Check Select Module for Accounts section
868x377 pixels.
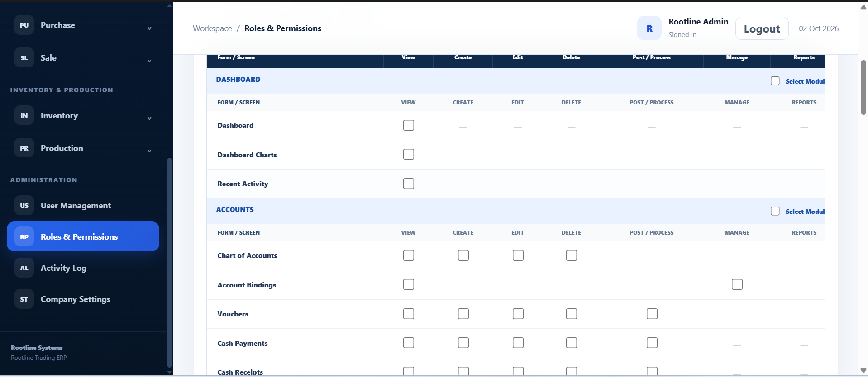[x=775, y=211]
